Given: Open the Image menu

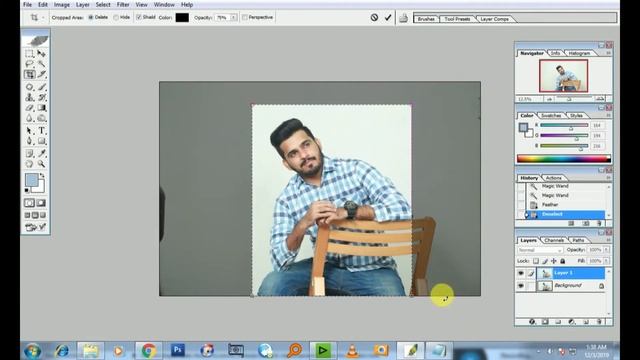Looking at the screenshot, I should click(62, 5).
